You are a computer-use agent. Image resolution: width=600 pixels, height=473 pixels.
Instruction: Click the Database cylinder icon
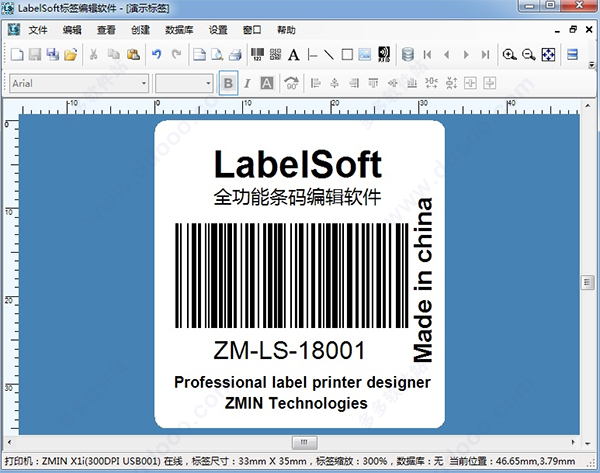[x=408, y=54]
